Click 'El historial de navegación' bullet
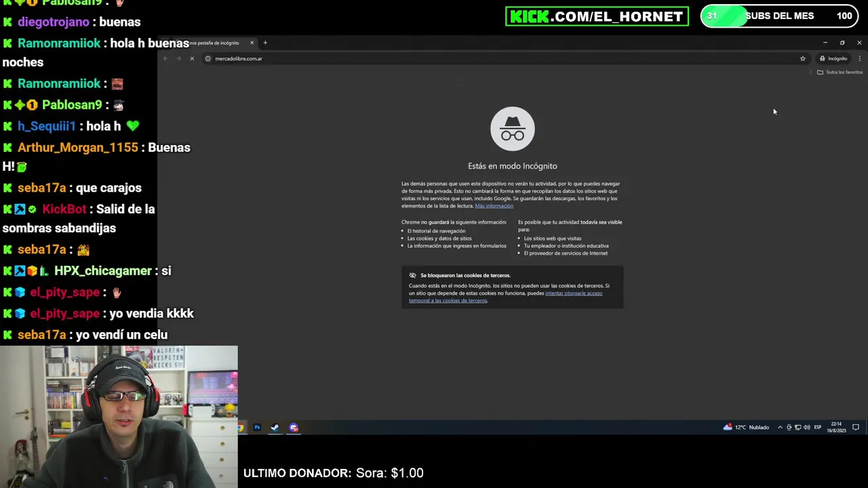Image resolution: width=868 pixels, height=488 pixels. tap(436, 231)
